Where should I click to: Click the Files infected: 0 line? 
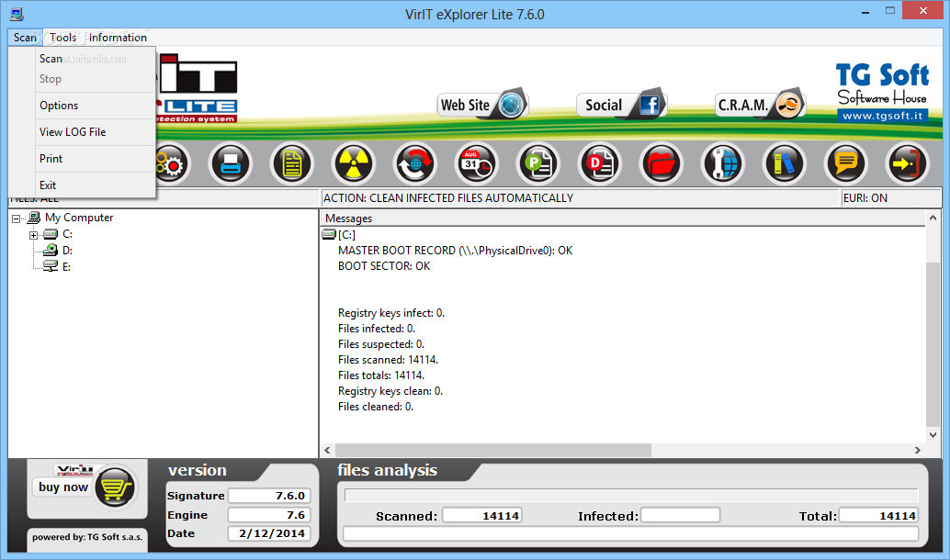coord(377,329)
